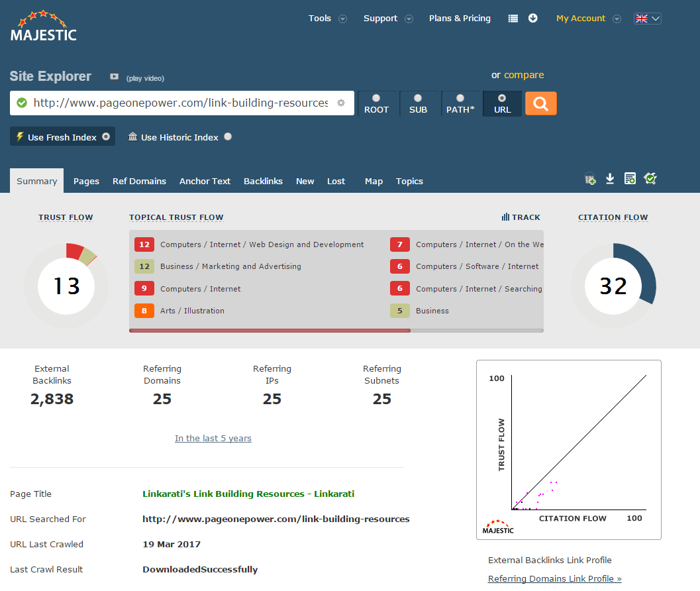Click the gear icon in the URL field
This screenshot has height=591, width=700.
pos(341,103)
